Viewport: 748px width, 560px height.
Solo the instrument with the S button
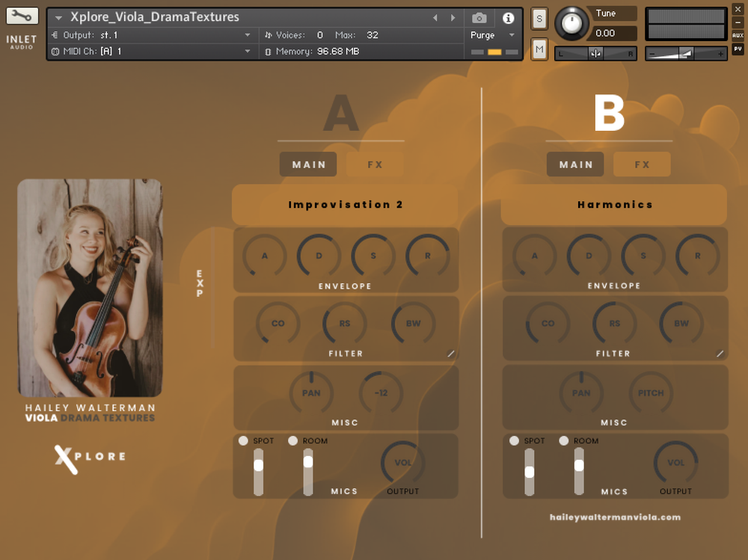coord(539,18)
